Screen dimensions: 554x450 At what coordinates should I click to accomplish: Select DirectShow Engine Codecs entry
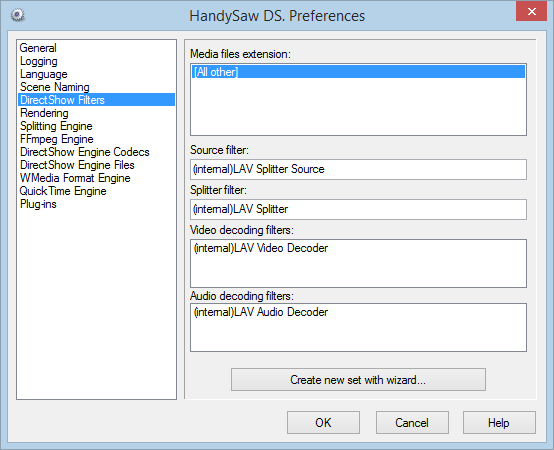85,152
